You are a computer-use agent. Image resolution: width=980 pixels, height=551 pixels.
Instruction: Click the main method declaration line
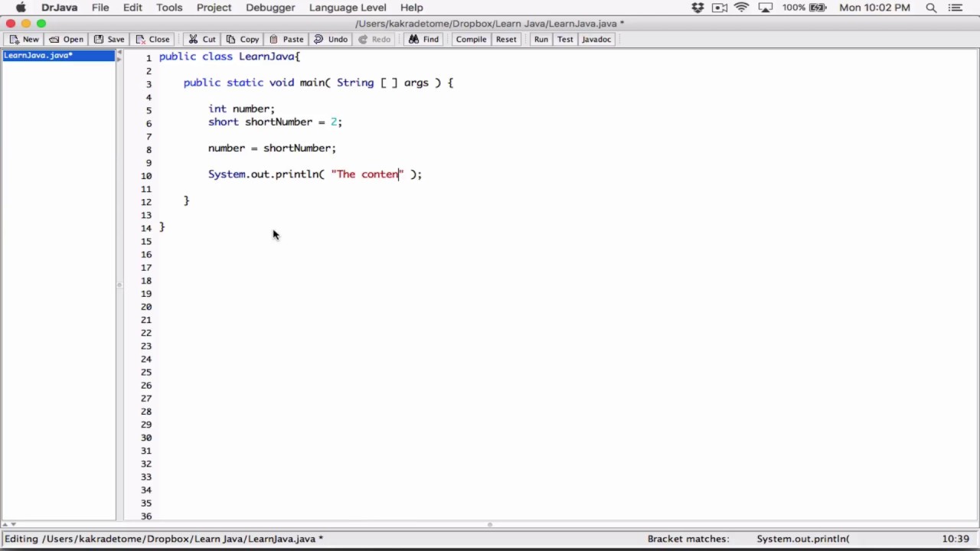point(318,83)
